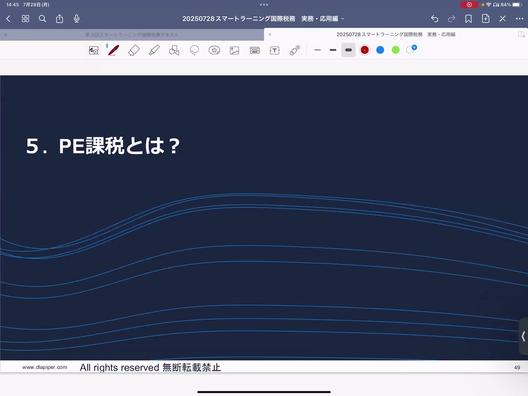Select the red Pen tool
The width and height of the screenshot is (528, 396).
click(114, 51)
